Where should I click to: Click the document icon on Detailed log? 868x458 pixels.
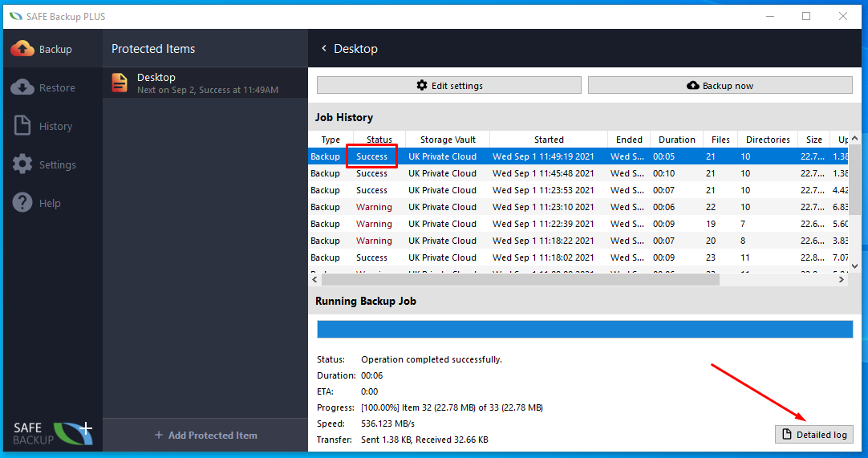[787, 434]
